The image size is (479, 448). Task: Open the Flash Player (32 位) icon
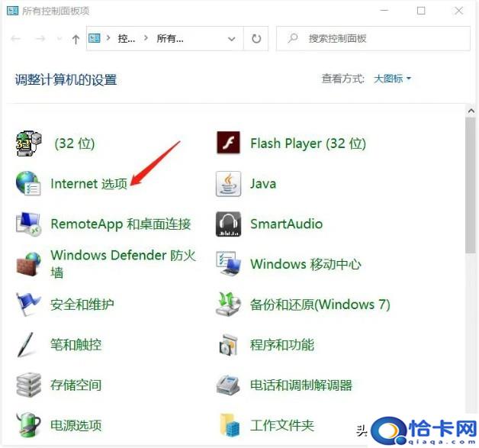[x=228, y=143]
